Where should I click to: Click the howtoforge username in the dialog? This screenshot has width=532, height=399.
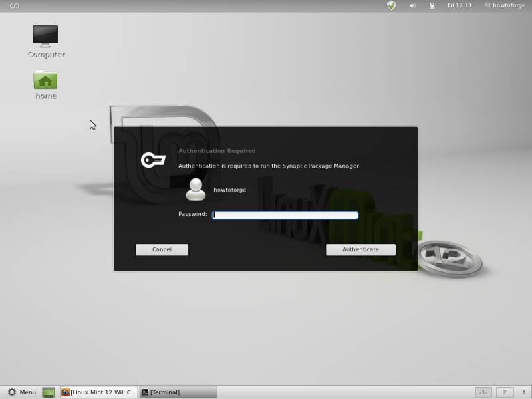point(230,190)
